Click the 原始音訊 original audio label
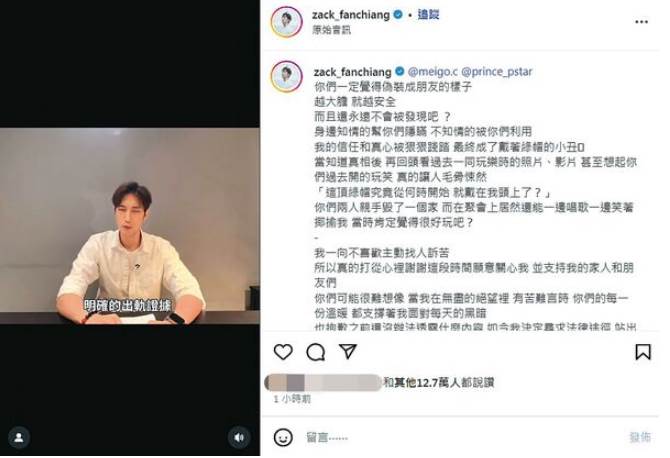The width and height of the screenshot is (670, 458). click(x=331, y=30)
